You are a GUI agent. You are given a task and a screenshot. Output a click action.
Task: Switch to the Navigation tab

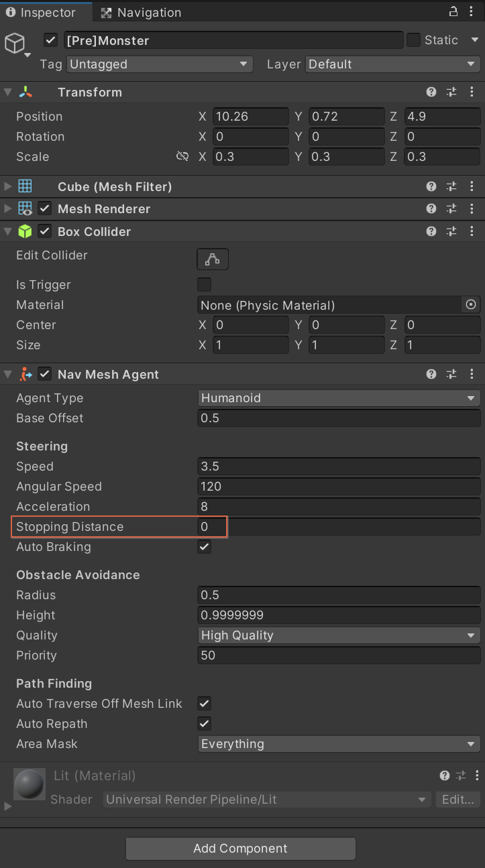click(141, 12)
